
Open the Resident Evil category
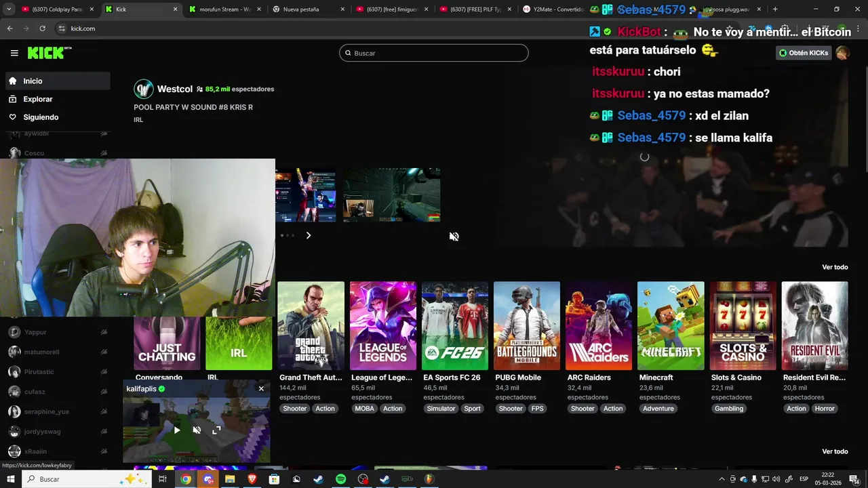click(x=814, y=326)
